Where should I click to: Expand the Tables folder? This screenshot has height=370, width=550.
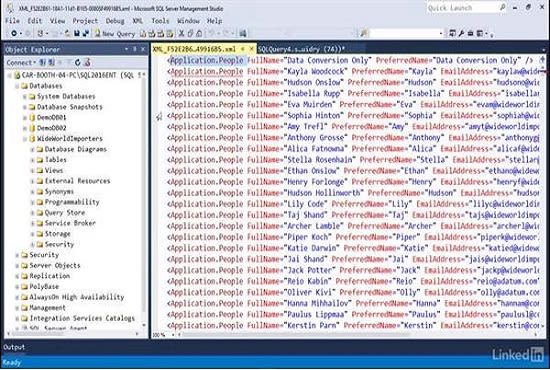(x=32, y=160)
